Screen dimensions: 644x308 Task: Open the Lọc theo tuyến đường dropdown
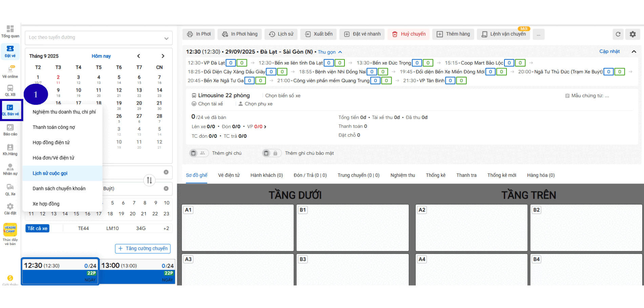pyautogui.click(x=99, y=38)
